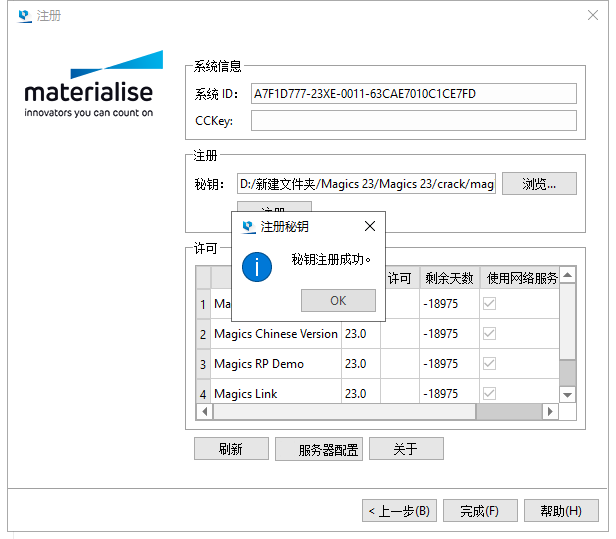This screenshot has height=539, width=616.
Task: Click version 23.0 cell of Magics Chinese Version
Action: pyautogui.click(x=361, y=334)
